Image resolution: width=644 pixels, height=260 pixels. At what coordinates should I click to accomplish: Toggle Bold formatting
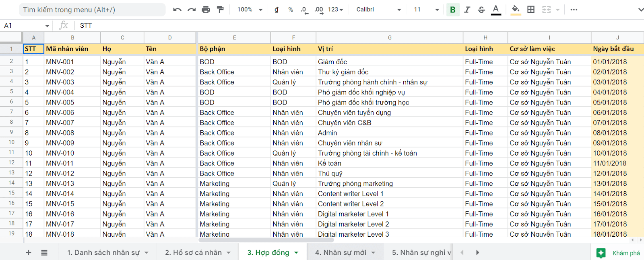click(x=453, y=10)
